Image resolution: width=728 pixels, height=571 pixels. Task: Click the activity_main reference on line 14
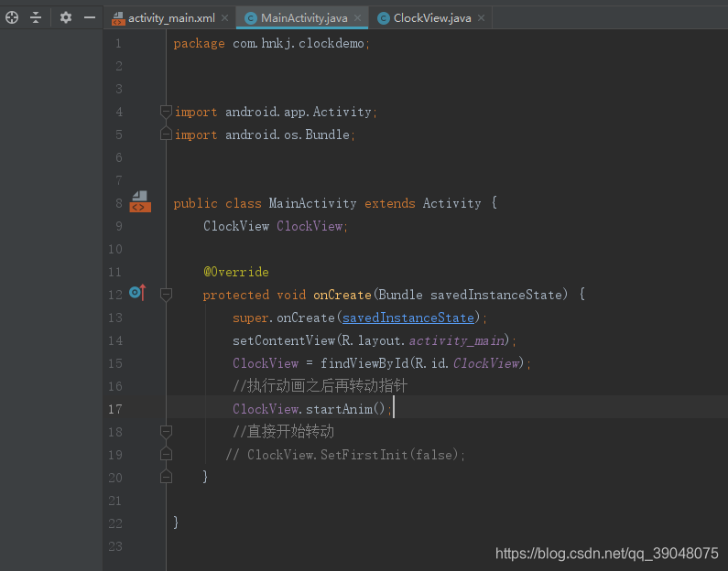coord(456,340)
